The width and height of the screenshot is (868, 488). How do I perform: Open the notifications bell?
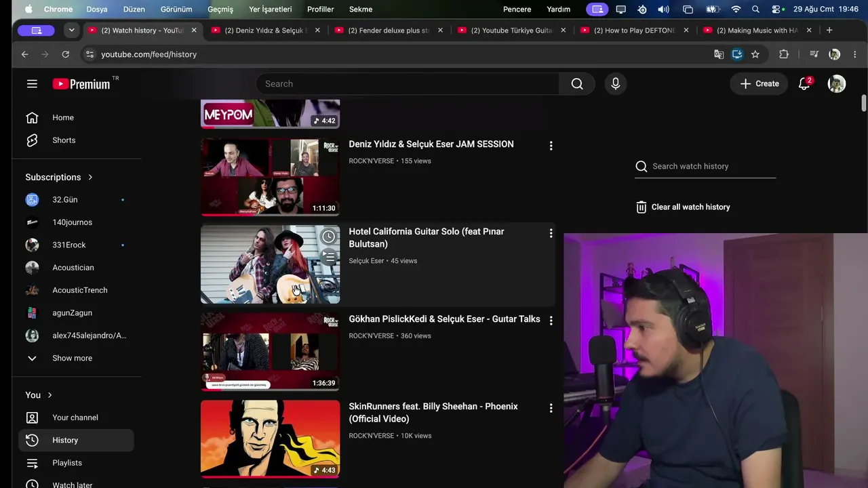pos(804,83)
